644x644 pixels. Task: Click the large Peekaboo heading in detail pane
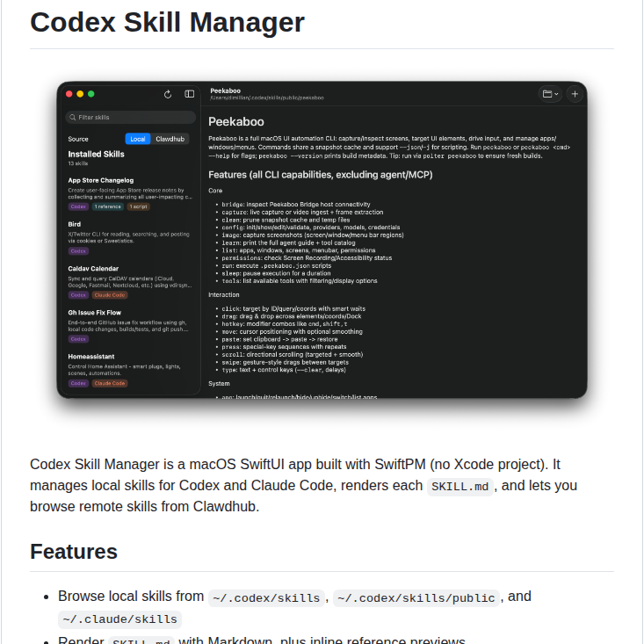236,122
